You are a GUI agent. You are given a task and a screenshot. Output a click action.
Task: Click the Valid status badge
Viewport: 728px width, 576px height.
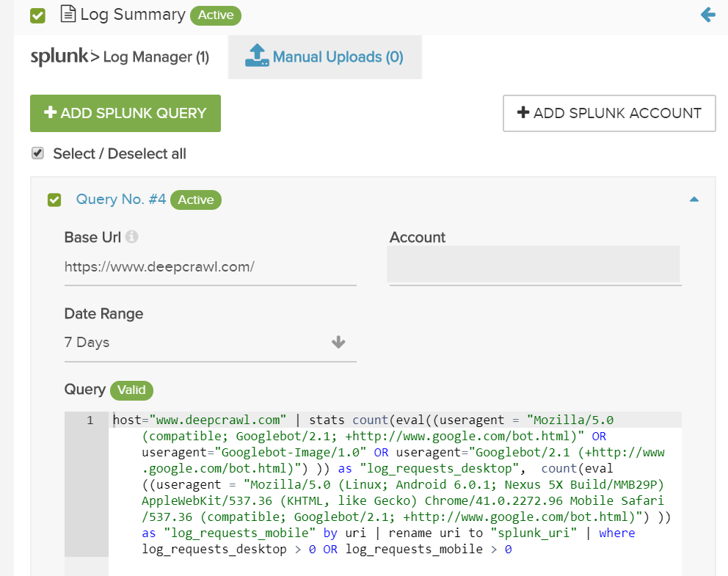click(131, 390)
